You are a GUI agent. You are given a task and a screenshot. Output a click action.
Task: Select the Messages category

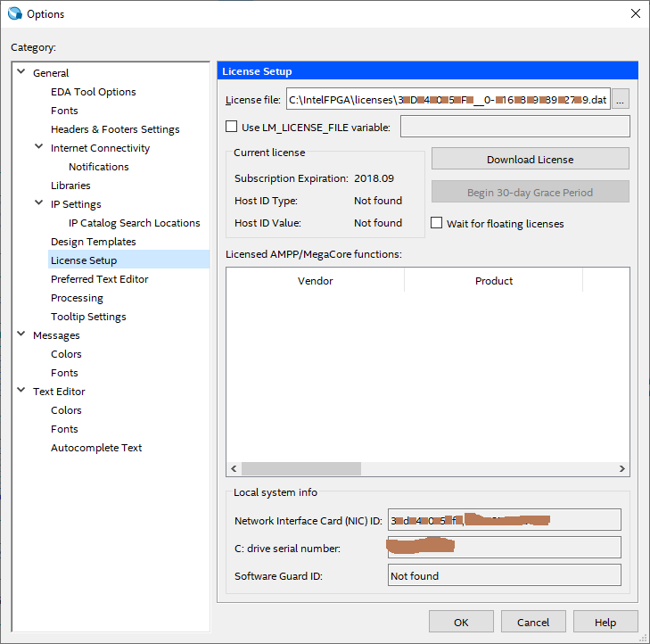56,335
